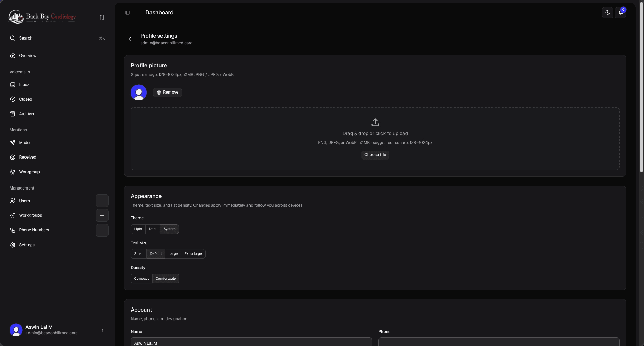Set text size to Default
This screenshot has width=644, height=346.
[156, 254]
